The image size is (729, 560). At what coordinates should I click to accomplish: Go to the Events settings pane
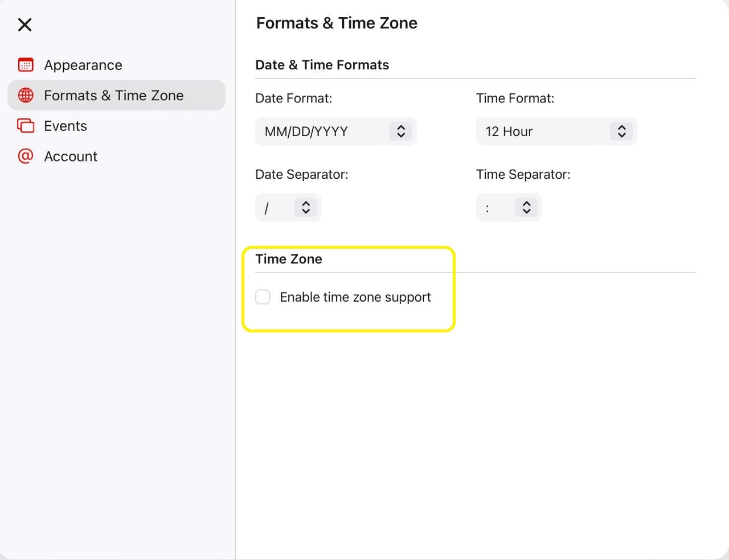coord(65,126)
